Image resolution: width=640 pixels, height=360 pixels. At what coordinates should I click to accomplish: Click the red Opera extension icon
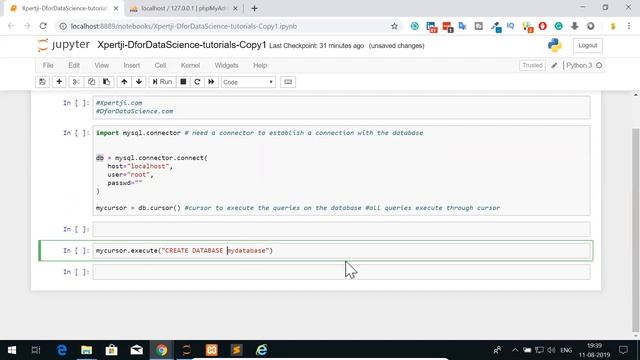point(542,26)
